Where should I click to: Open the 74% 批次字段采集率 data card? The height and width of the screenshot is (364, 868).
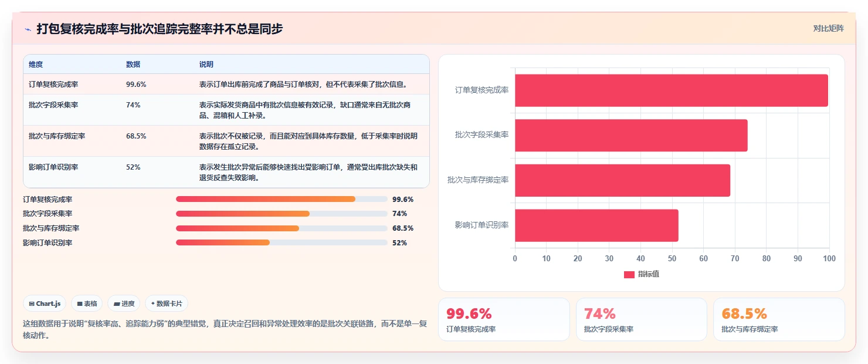pos(642,319)
